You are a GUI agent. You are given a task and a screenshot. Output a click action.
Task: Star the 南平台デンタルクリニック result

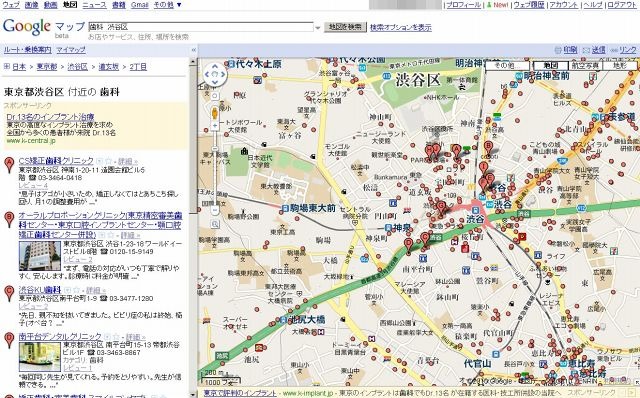point(116,337)
